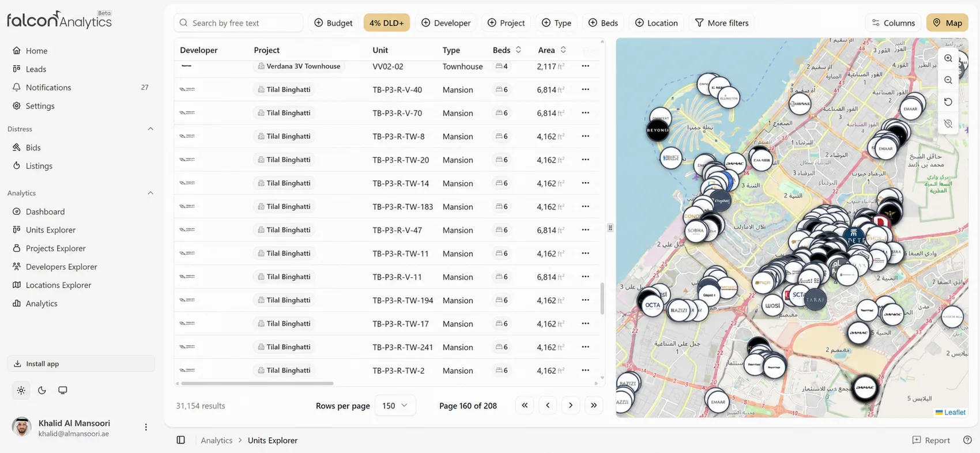
Task: Open the Developer filter
Action: (446, 22)
